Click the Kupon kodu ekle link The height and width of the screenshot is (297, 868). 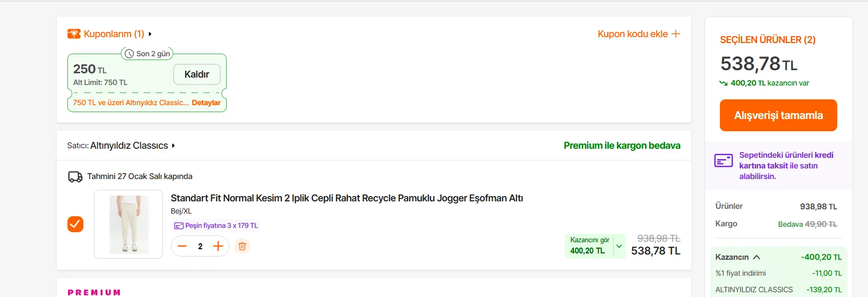632,34
